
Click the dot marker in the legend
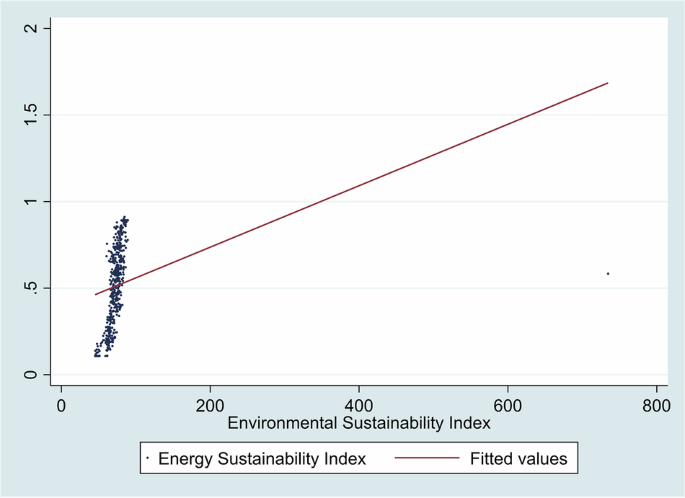click(x=149, y=459)
